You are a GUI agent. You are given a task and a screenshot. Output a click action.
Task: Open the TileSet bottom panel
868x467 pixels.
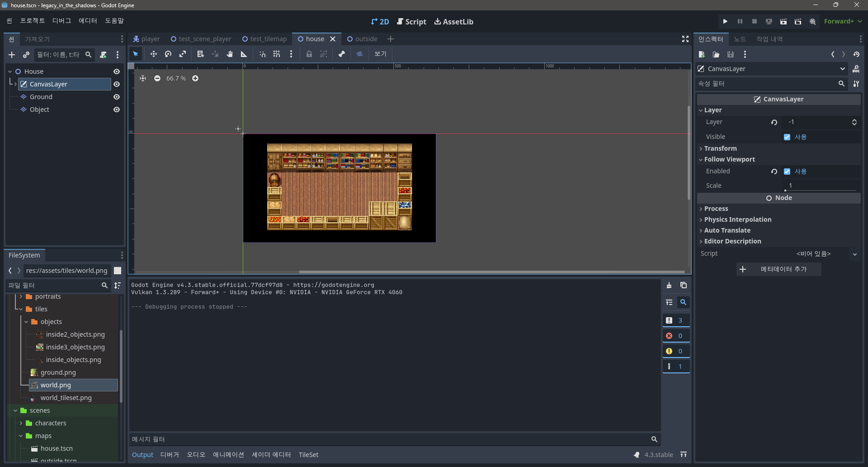click(x=308, y=455)
